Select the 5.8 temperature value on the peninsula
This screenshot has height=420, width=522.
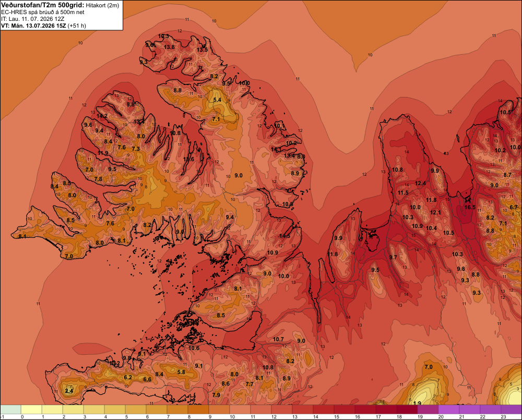(x=181, y=372)
